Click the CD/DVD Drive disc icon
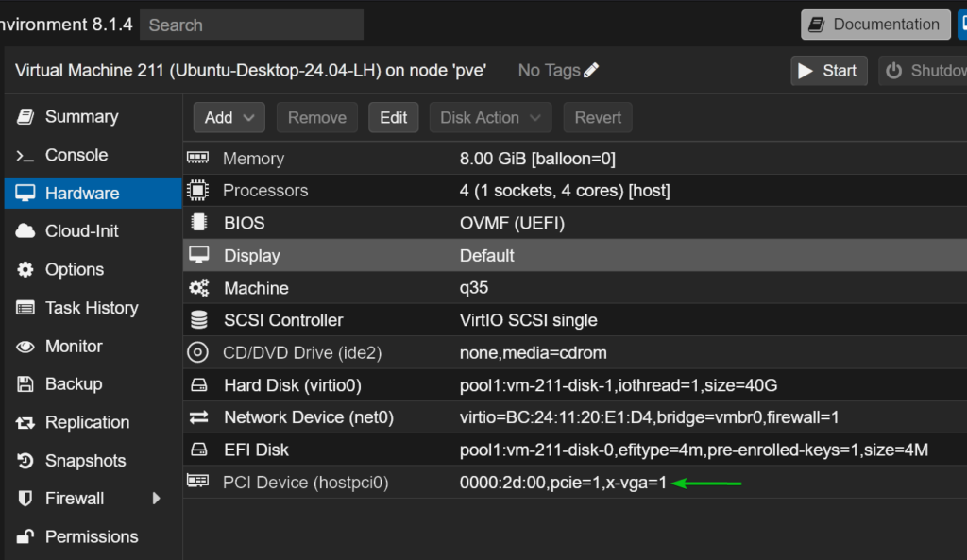 click(x=198, y=352)
